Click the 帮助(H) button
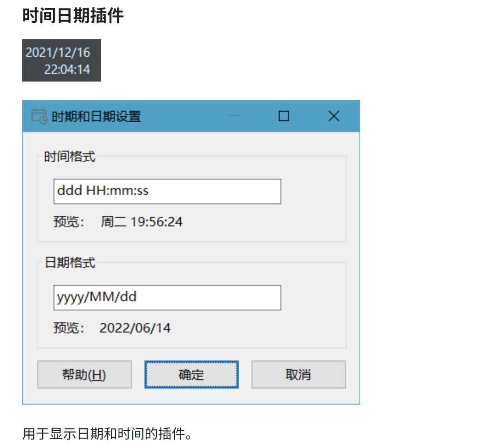 (84, 375)
